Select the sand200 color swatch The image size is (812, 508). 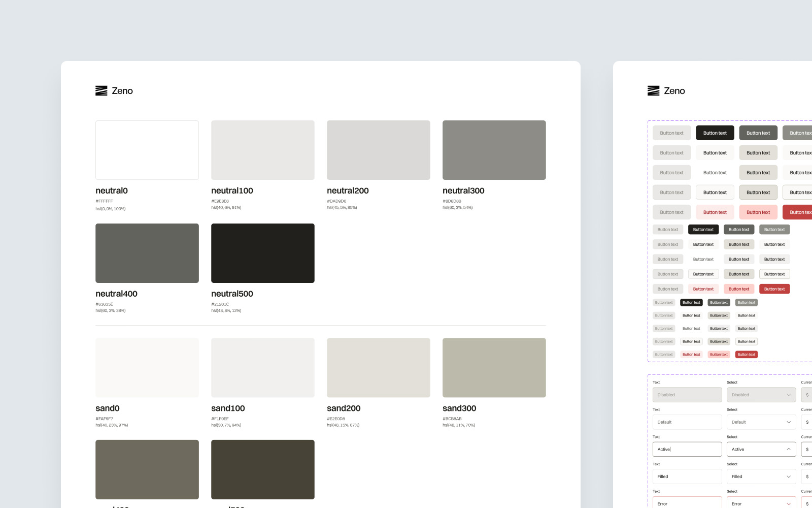pyautogui.click(x=378, y=367)
